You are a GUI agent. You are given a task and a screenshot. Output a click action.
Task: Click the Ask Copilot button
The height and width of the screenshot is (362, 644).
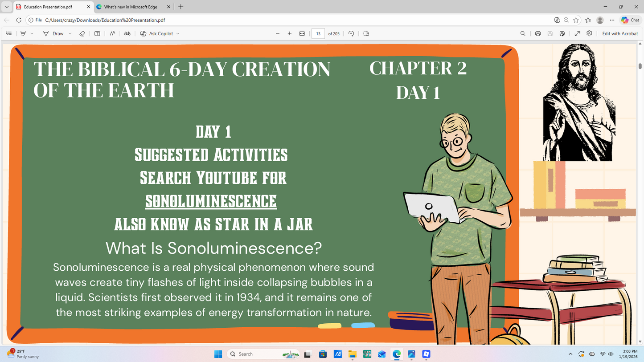tap(156, 33)
